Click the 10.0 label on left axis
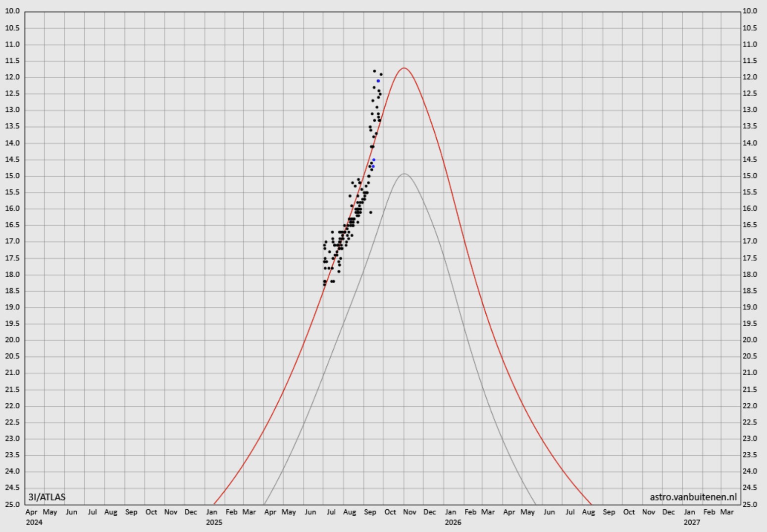This screenshot has height=532, width=767. (x=12, y=11)
